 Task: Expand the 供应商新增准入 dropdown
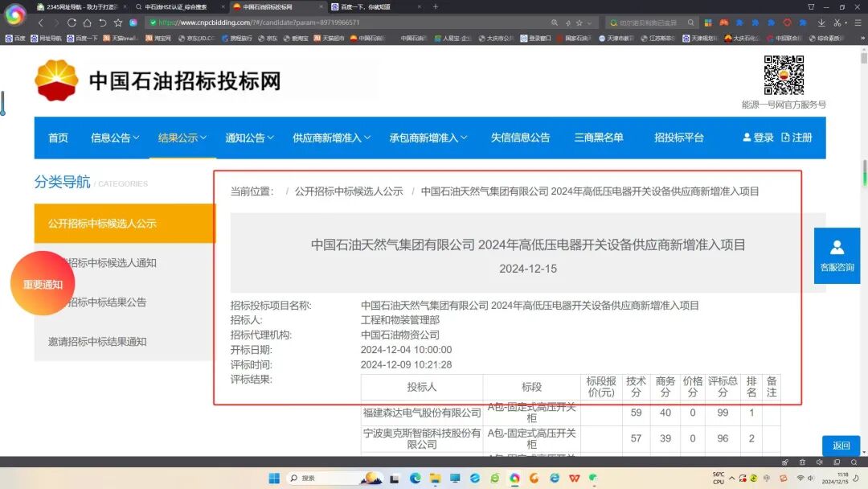point(330,138)
